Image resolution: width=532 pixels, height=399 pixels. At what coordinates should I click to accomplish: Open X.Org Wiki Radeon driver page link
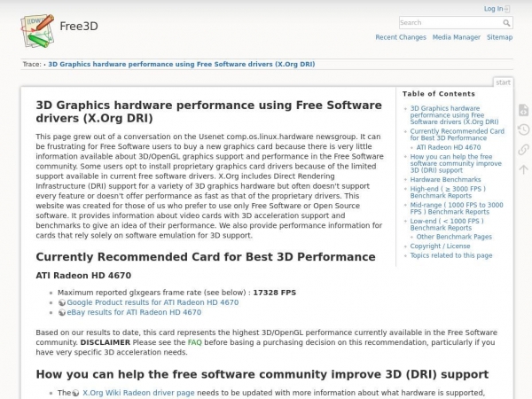tap(138, 393)
